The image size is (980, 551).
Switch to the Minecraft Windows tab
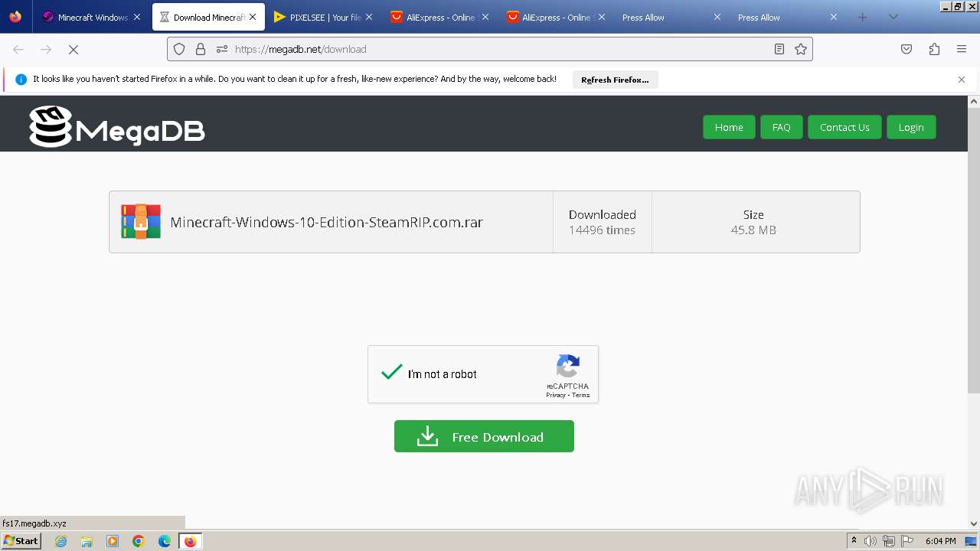92,17
